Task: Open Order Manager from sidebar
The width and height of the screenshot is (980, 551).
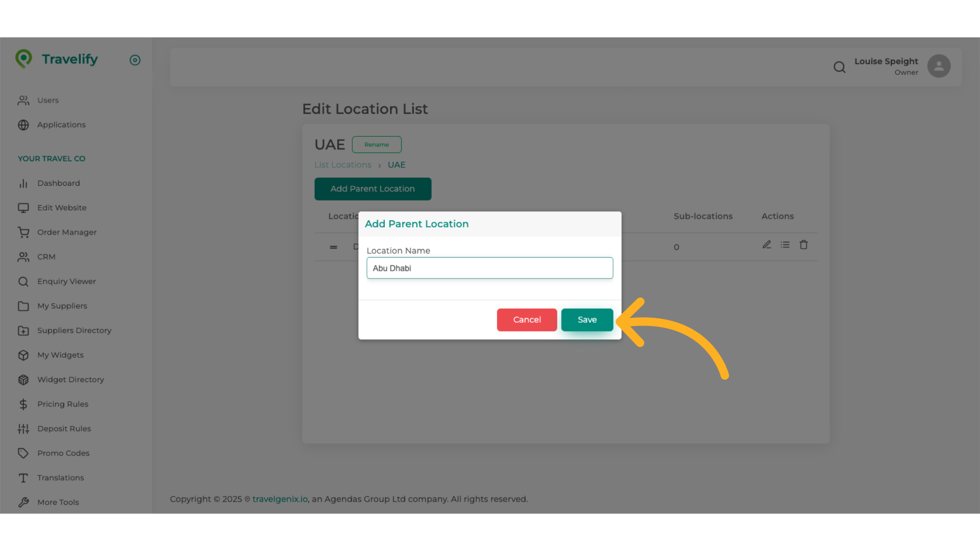Action: click(66, 232)
